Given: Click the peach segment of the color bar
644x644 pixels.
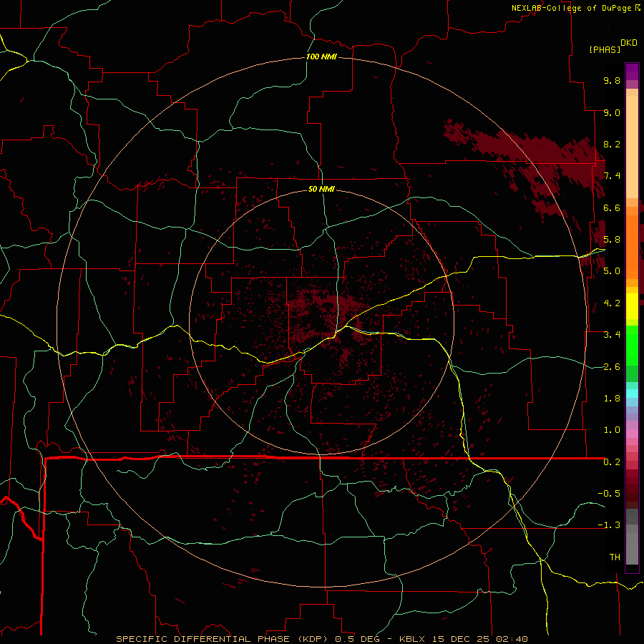Looking at the screenshot, I should point(632,147).
